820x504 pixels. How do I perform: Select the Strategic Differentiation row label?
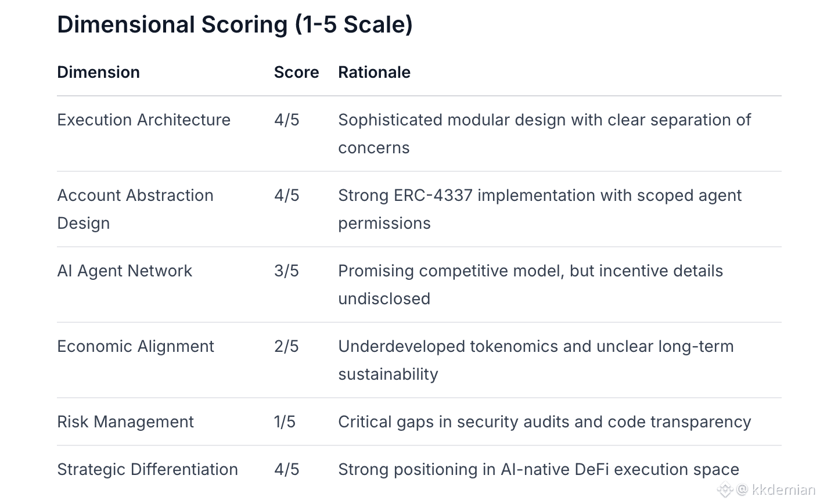point(148,469)
